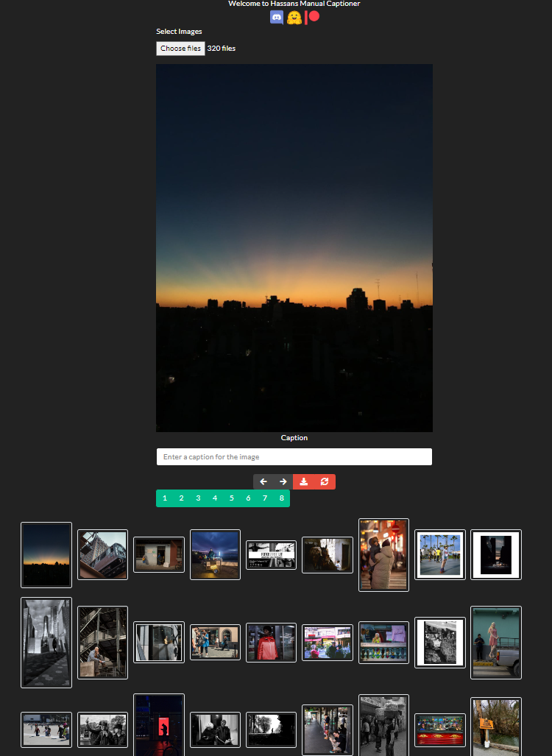Select the person in red coat thumbnail

(x=271, y=642)
